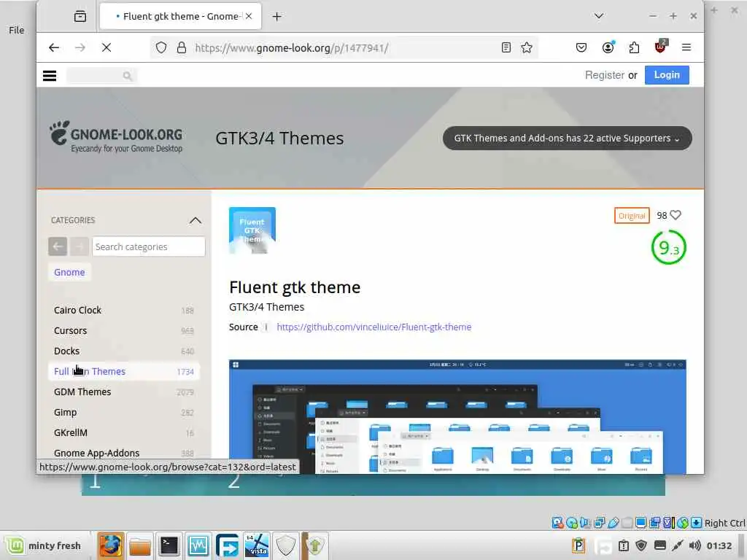Viewport: 747px width, 560px height.
Task: Like the theme with the heart icon
Action: click(x=676, y=215)
